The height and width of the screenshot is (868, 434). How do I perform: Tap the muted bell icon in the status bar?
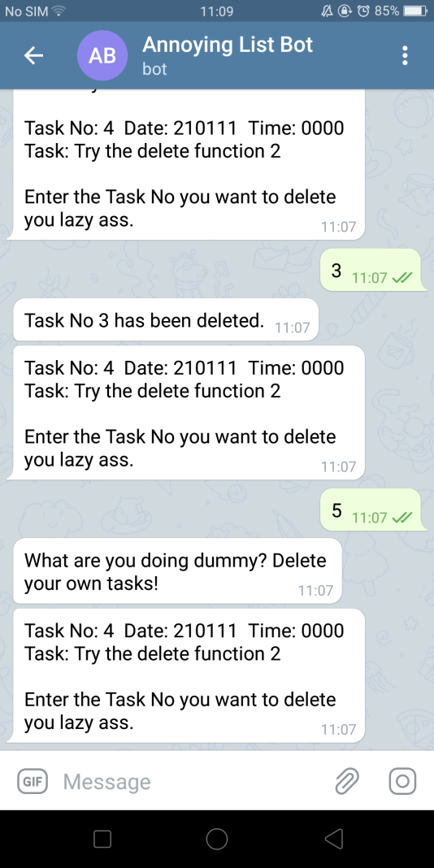[x=328, y=11]
